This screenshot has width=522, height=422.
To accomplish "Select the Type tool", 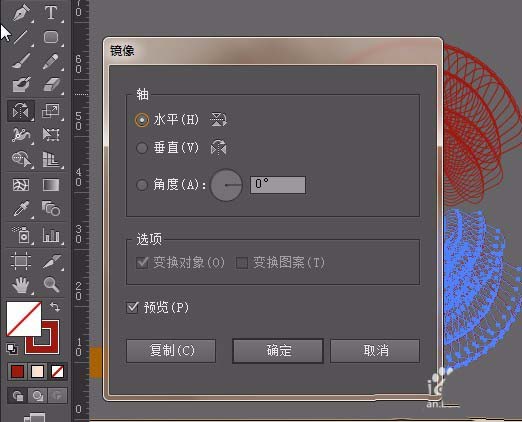I will click(51, 13).
